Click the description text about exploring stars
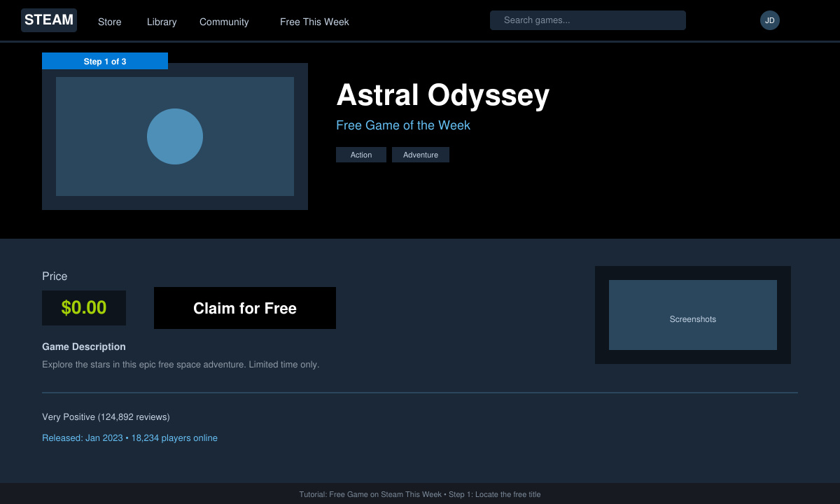This screenshot has width=840, height=504. (181, 365)
